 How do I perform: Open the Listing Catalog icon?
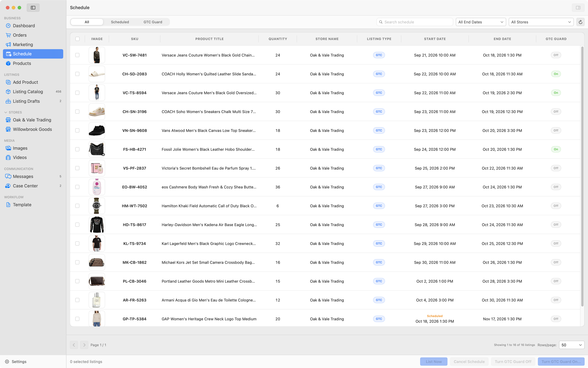click(8, 92)
